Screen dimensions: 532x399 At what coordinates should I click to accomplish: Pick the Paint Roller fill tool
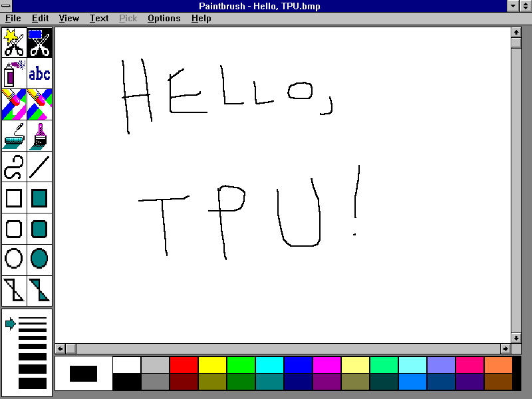click(x=14, y=136)
